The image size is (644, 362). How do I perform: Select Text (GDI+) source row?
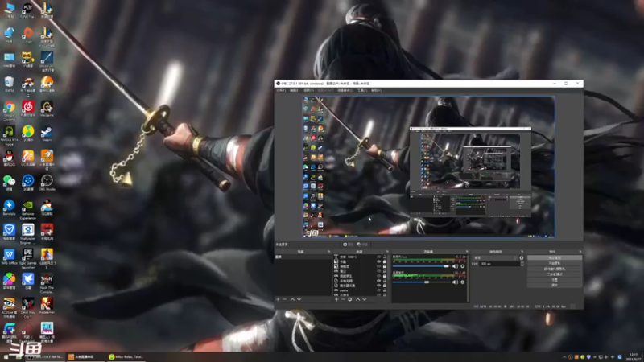tap(361, 257)
